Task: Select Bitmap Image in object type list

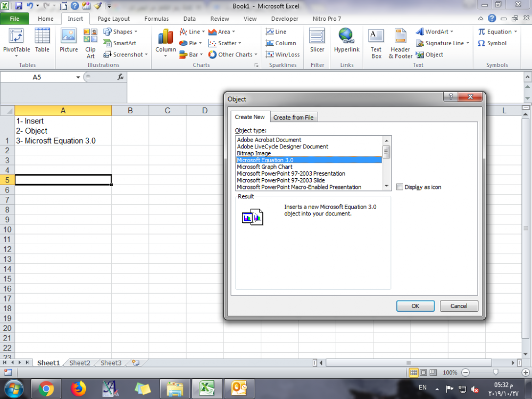Action: tap(309, 153)
